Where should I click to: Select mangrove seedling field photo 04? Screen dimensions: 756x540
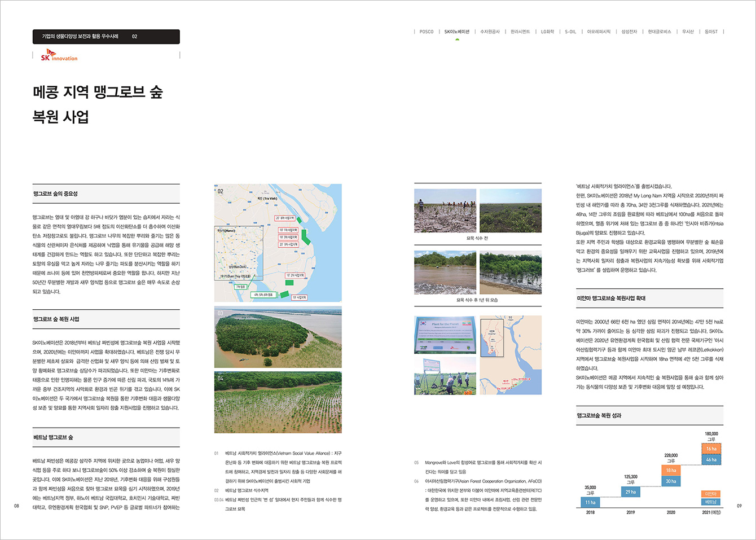point(278,402)
